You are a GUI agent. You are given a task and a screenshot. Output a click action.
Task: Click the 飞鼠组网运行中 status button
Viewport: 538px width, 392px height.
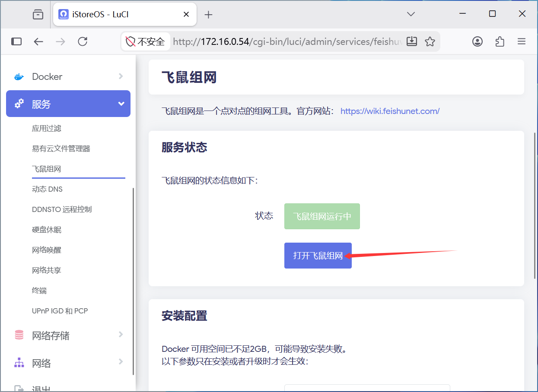[322, 216]
